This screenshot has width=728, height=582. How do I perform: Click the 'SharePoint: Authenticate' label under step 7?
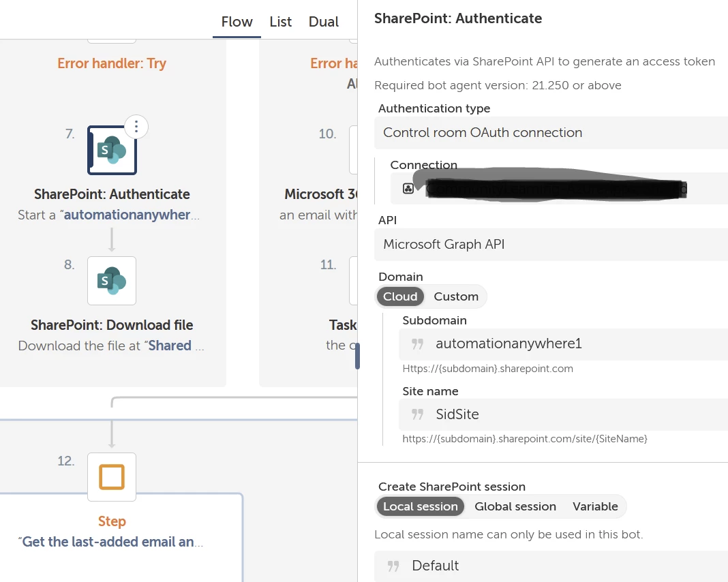[x=112, y=194]
